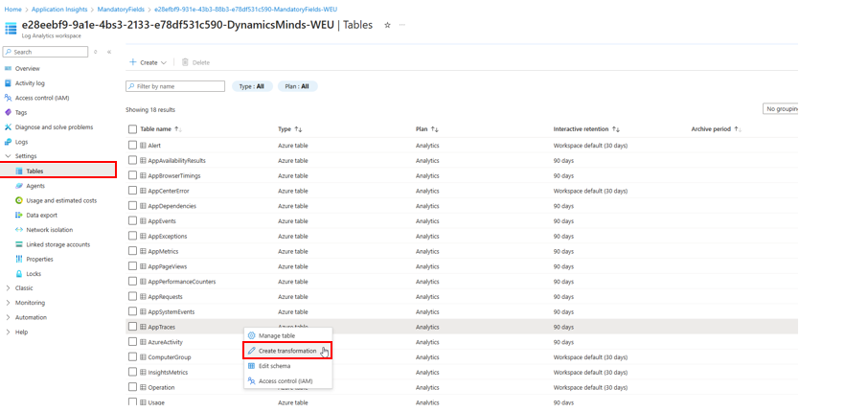Open Access control (IAM) in sidebar
The width and height of the screenshot is (868, 412).
42,98
